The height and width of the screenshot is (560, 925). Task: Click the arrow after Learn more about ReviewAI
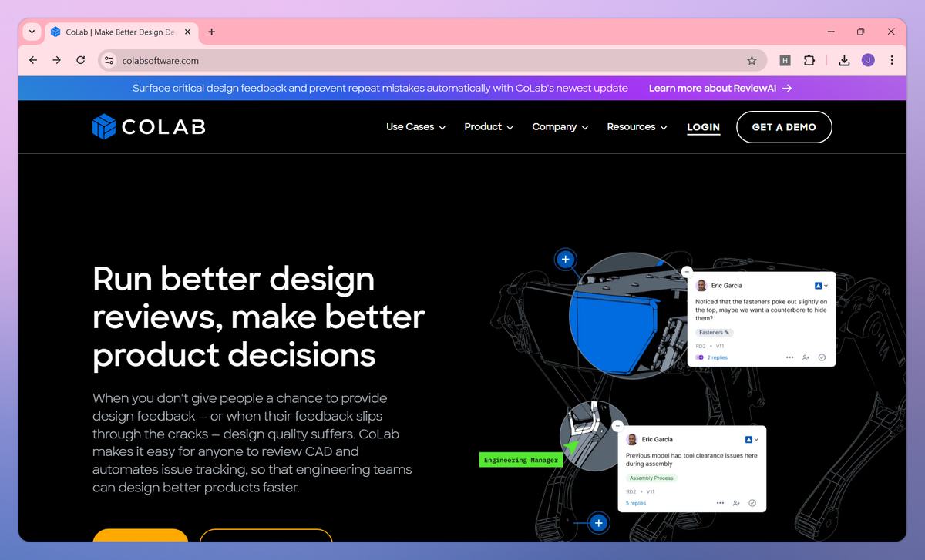tap(787, 88)
